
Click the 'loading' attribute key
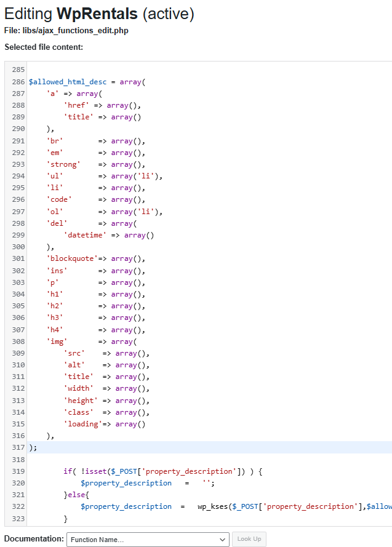click(82, 424)
